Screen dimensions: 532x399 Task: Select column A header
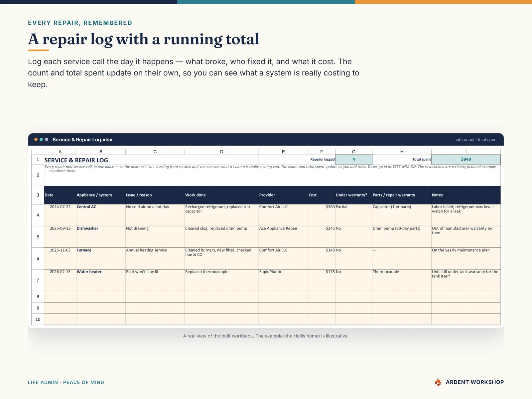pos(60,152)
